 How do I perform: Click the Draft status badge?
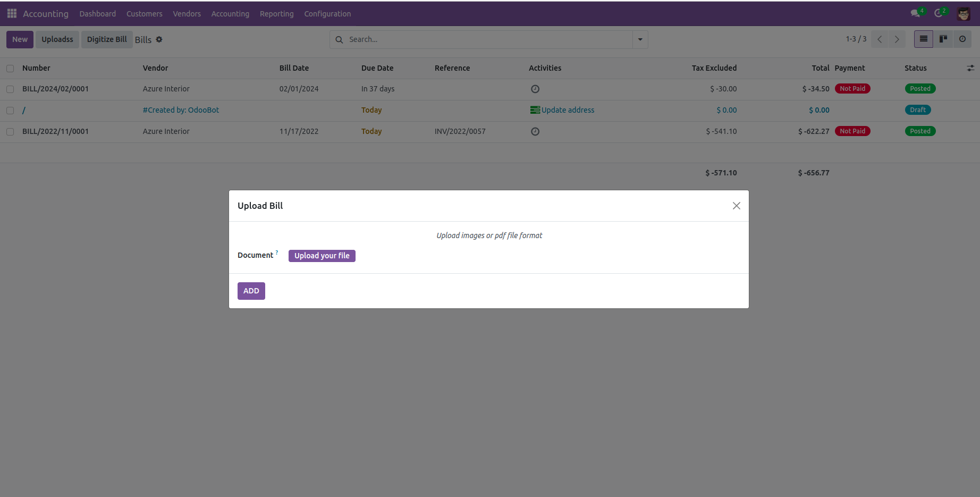point(918,110)
